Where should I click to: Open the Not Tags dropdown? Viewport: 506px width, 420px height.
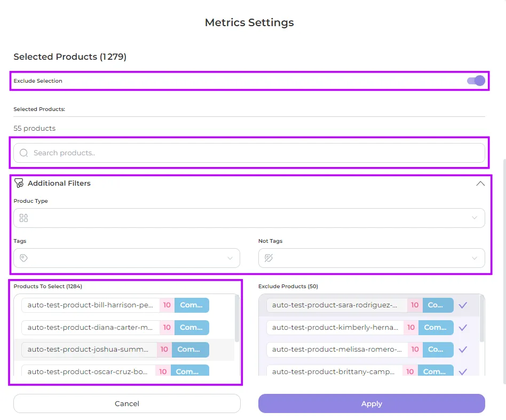(371, 258)
